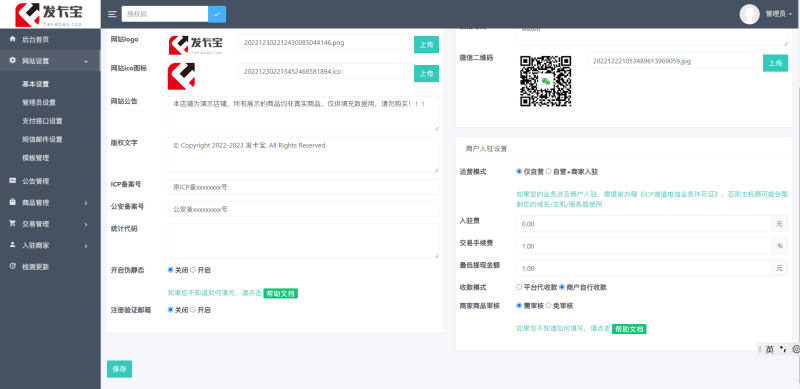The image size is (800, 389).
Task: Click the 统计代码 text area
Action: click(x=303, y=240)
